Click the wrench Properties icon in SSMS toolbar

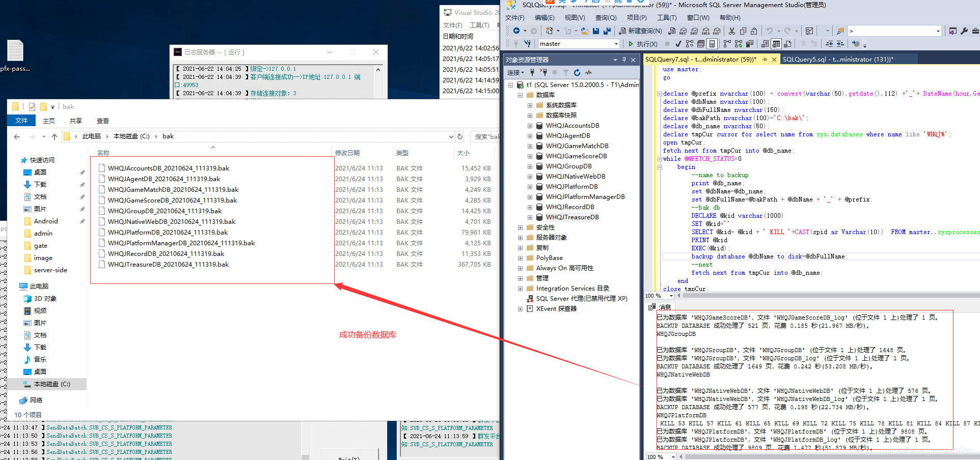tap(964, 31)
